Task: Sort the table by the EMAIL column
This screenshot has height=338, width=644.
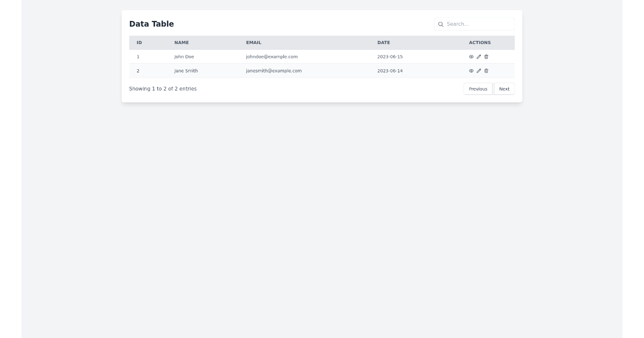Action: (253, 42)
